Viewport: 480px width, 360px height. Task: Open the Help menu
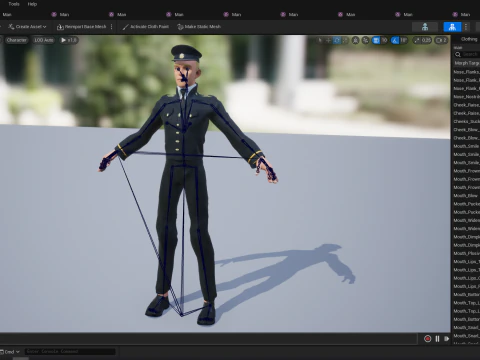[x=32, y=4]
